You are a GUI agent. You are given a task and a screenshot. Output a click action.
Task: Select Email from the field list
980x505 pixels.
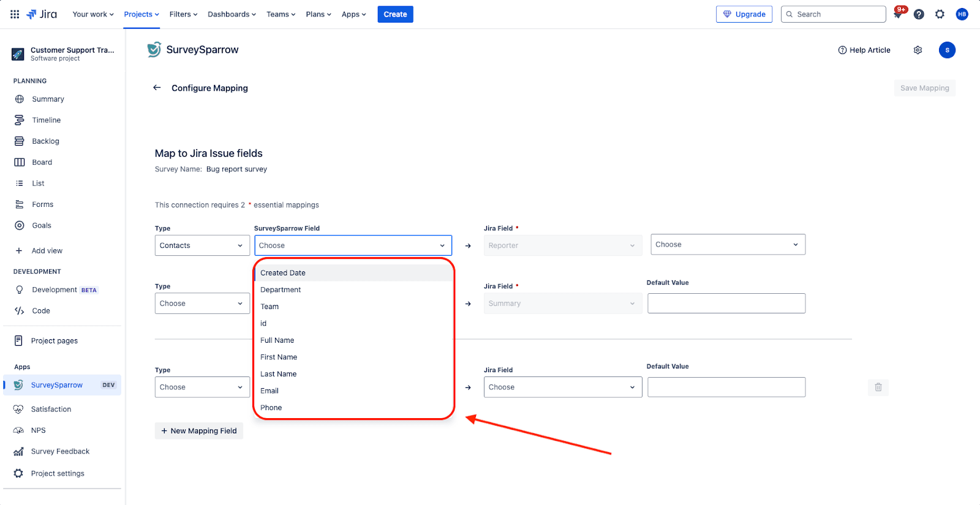(269, 391)
